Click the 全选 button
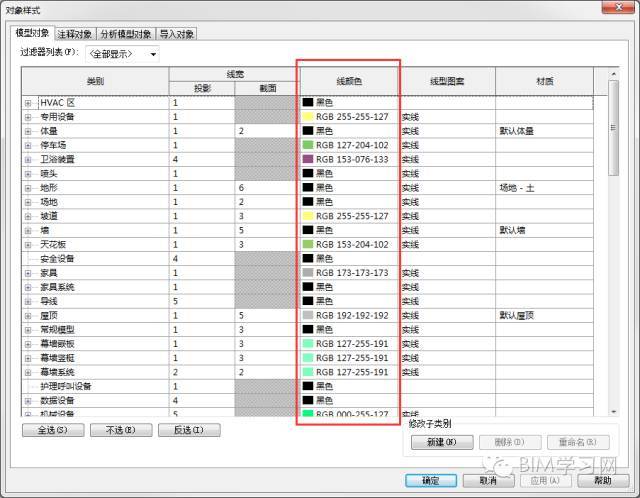 tap(50, 430)
